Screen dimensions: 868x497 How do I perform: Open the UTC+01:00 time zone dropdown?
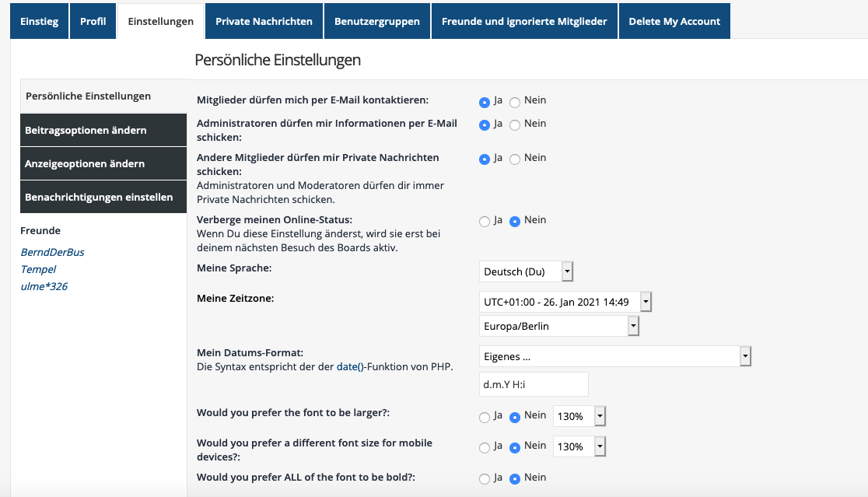tap(565, 302)
